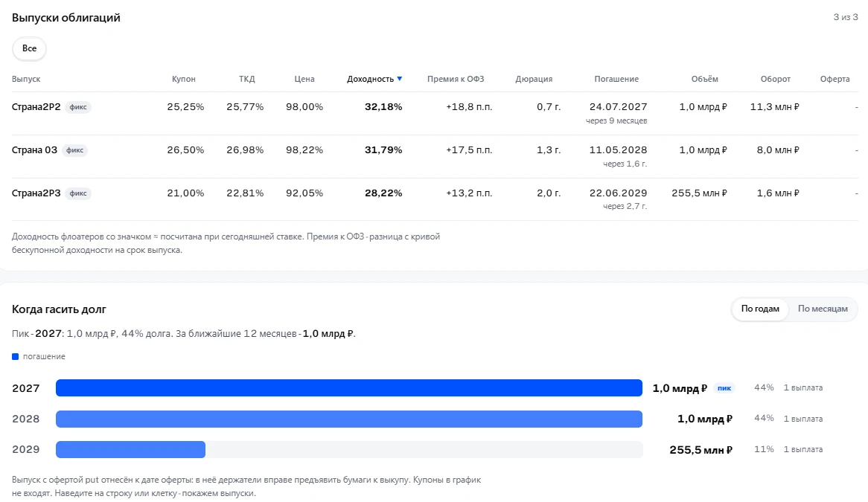Click maturity date 24.07.2027

618,106
